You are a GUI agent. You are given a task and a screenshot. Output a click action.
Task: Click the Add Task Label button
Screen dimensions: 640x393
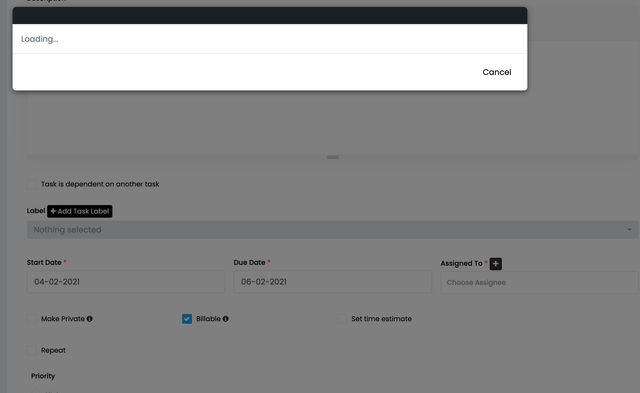tap(80, 211)
